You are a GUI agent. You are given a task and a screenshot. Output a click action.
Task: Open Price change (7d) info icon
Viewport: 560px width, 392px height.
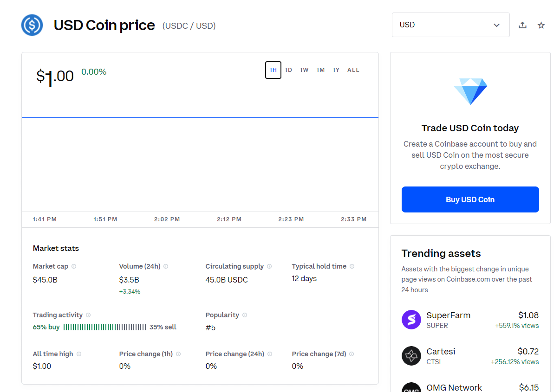pyautogui.click(x=352, y=354)
